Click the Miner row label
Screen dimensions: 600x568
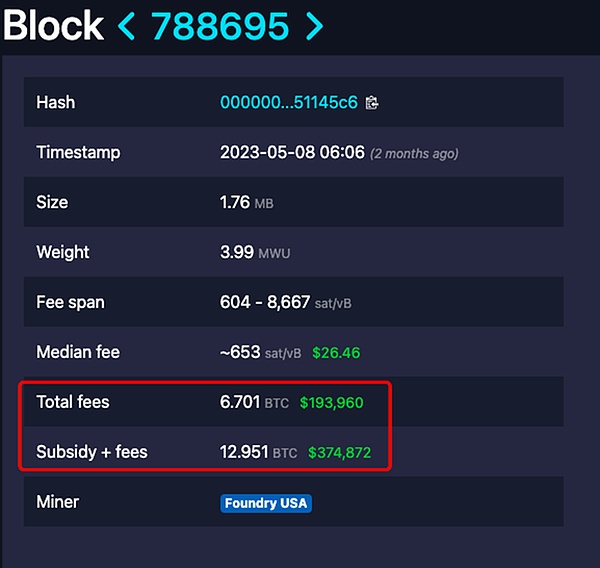coord(59,502)
